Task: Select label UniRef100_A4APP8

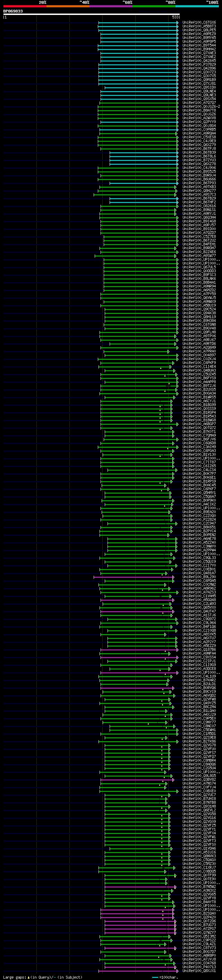Action: point(199,382)
